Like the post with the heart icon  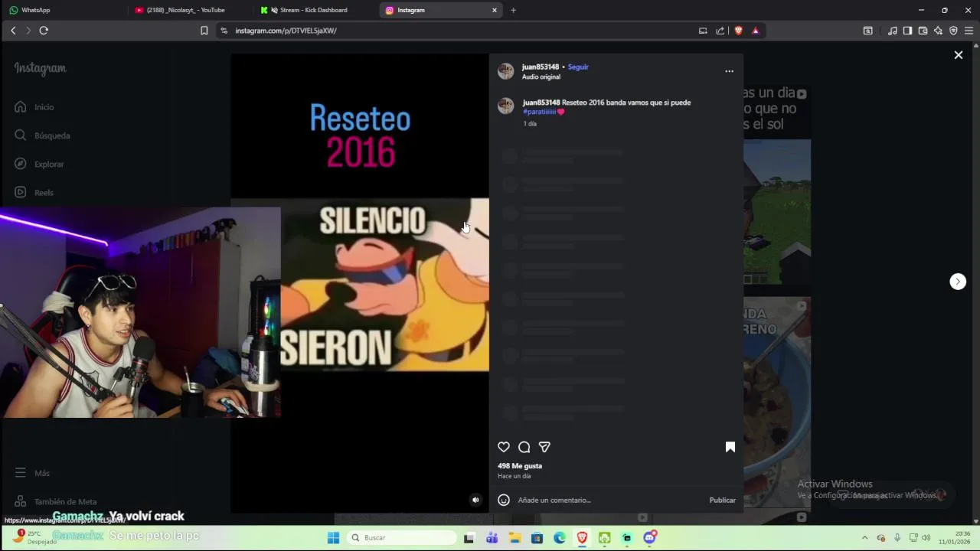(504, 447)
